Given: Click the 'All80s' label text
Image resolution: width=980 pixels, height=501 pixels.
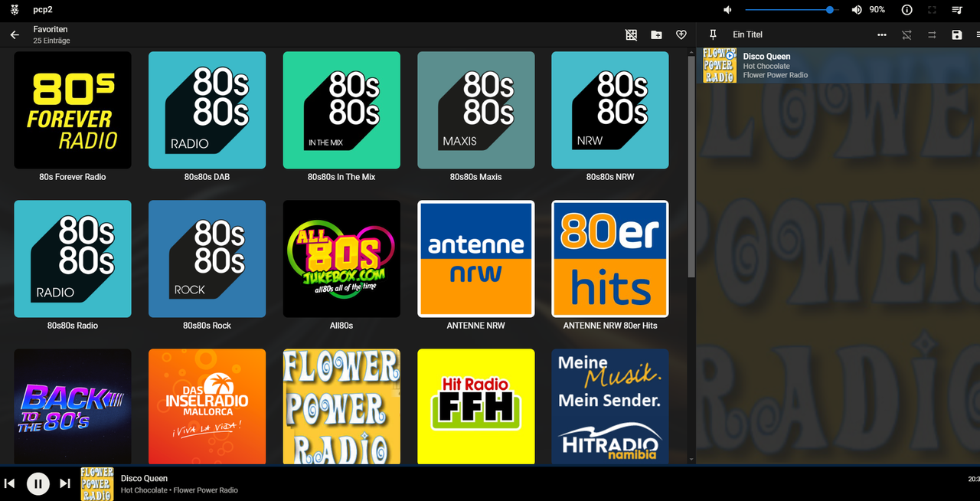Looking at the screenshot, I should (x=341, y=326).
